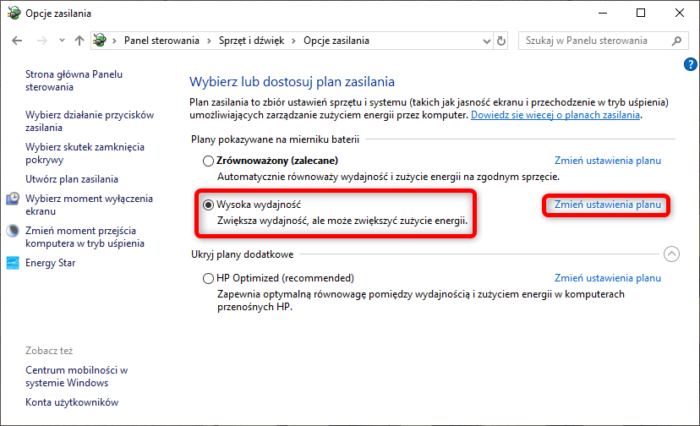Open address bar history dropdown
700x426 pixels.
click(x=487, y=41)
